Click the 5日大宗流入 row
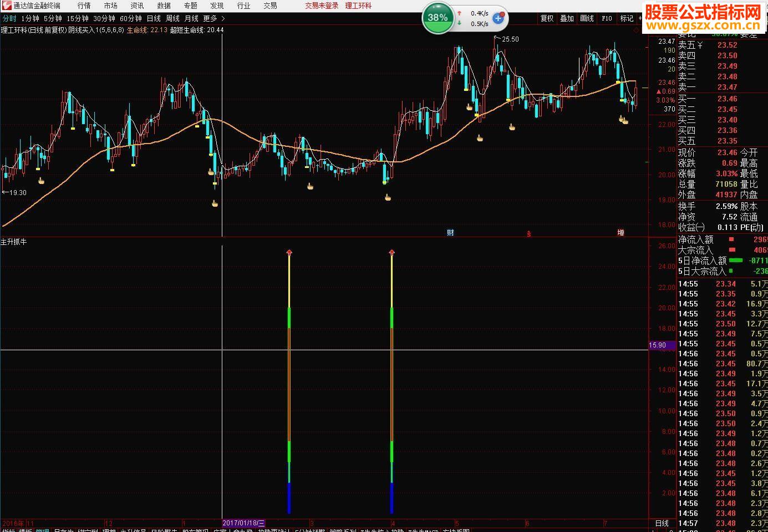The height and width of the screenshot is (532, 768). point(723,271)
